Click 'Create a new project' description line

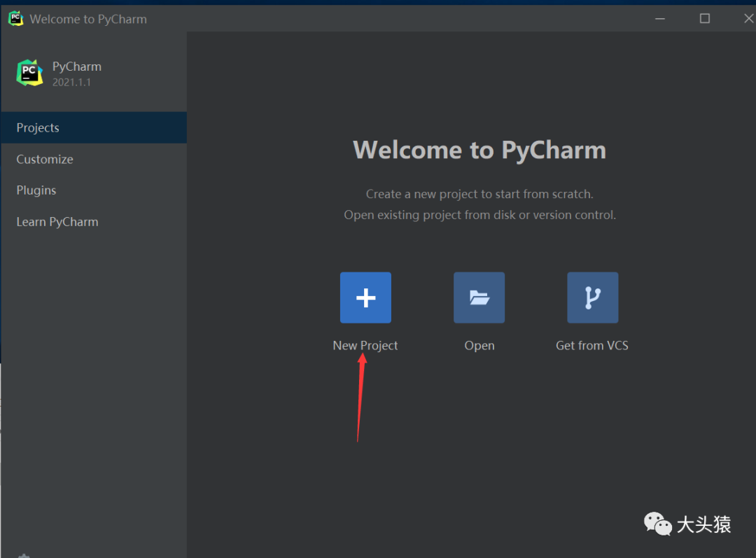[479, 194]
